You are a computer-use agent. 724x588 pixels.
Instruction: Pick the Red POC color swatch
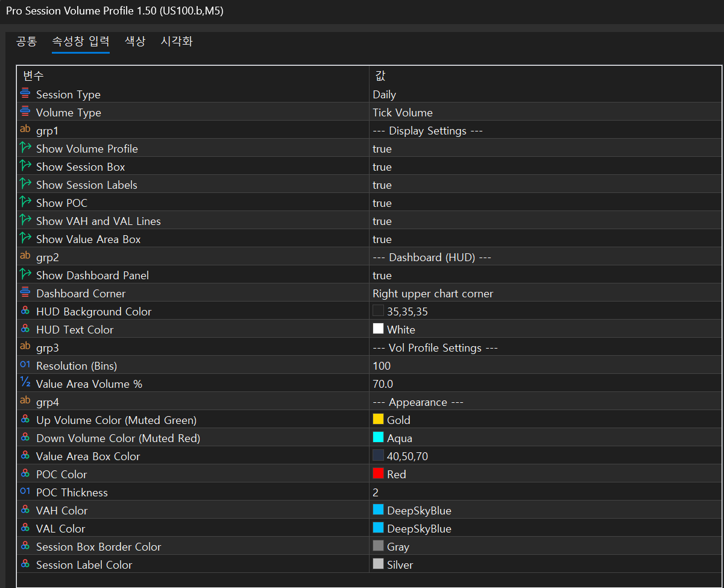click(378, 473)
